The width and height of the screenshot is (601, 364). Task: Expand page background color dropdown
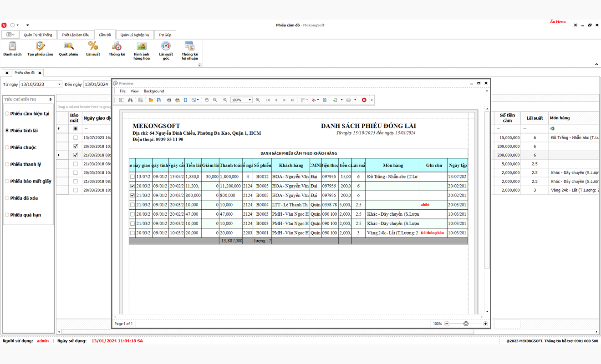[318, 100]
